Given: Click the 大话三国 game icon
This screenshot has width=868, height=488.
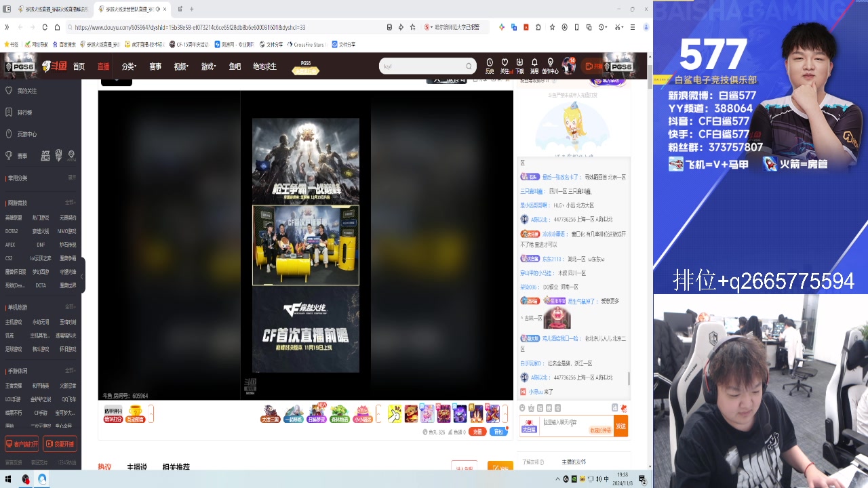Looking at the screenshot, I should [270, 413].
